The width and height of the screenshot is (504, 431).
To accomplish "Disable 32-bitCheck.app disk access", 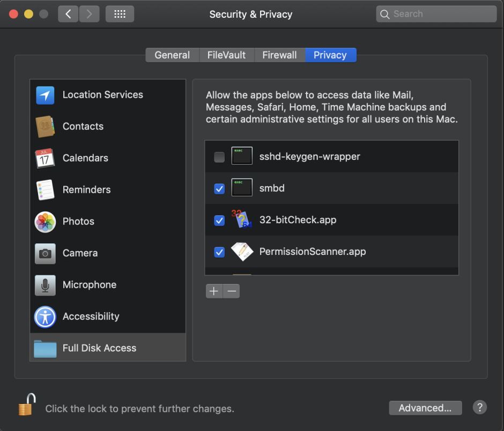I will (219, 221).
